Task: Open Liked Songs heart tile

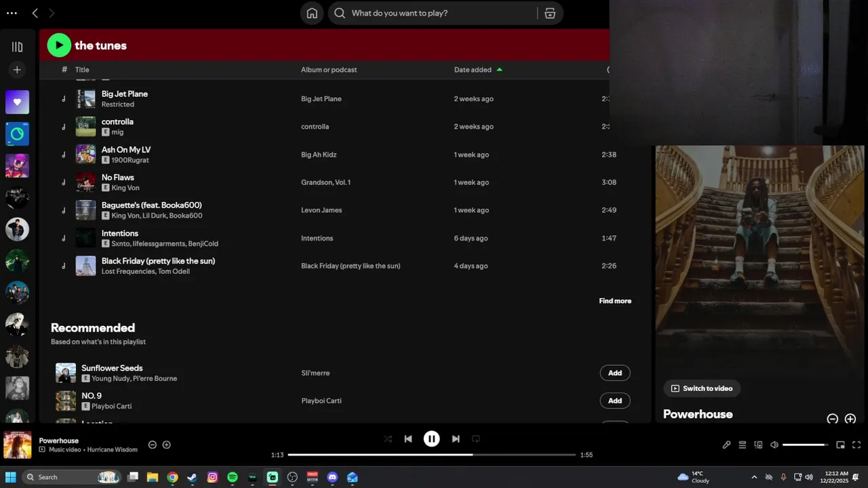Action: pyautogui.click(x=17, y=102)
